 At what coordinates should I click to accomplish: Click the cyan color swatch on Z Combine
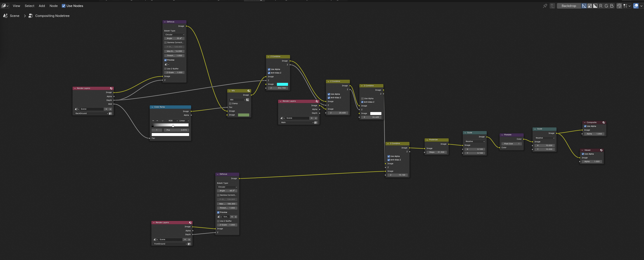pyautogui.click(x=282, y=84)
